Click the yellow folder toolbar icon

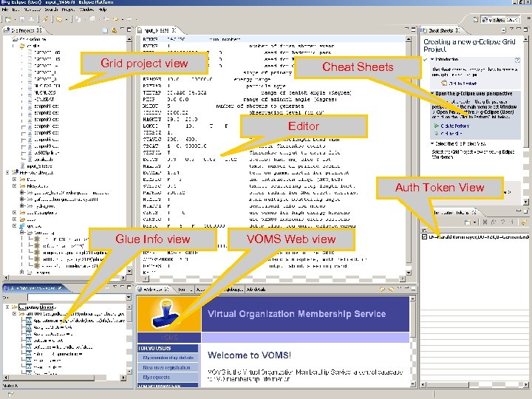(x=59, y=19)
